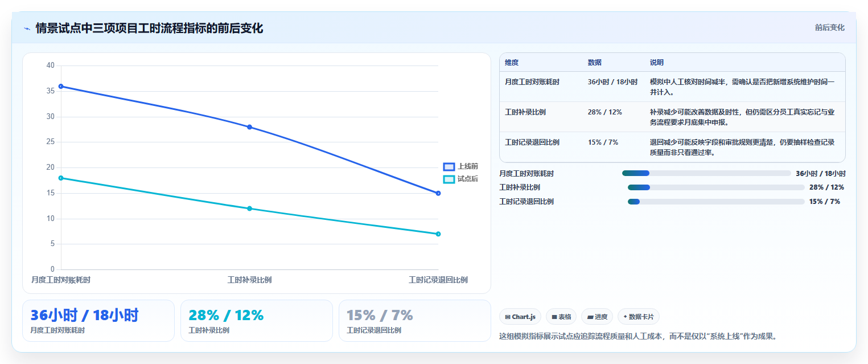The width and height of the screenshot is (868, 364).
Task: Click the 28% / 12% value beside progress bar
Action: [x=826, y=187]
